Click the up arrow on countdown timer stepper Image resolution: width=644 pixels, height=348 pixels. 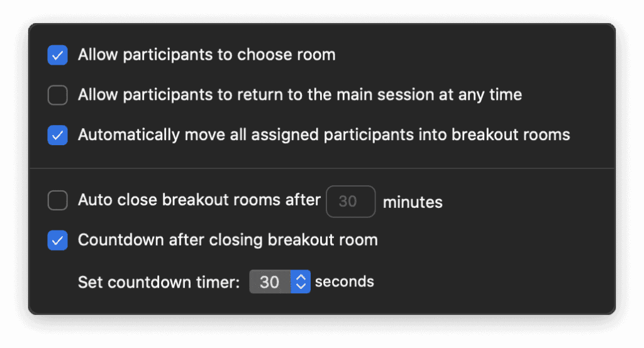click(301, 278)
